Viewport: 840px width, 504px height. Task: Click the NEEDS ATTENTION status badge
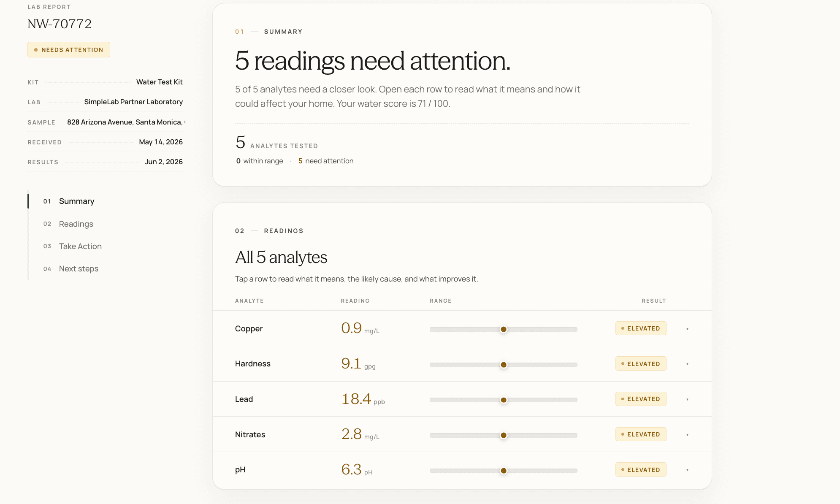click(69, 50)
